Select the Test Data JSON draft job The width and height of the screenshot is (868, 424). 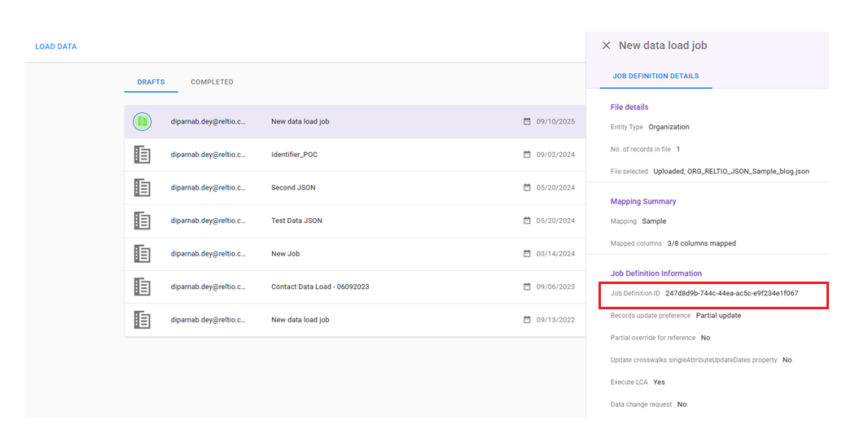tap(355, 221)
